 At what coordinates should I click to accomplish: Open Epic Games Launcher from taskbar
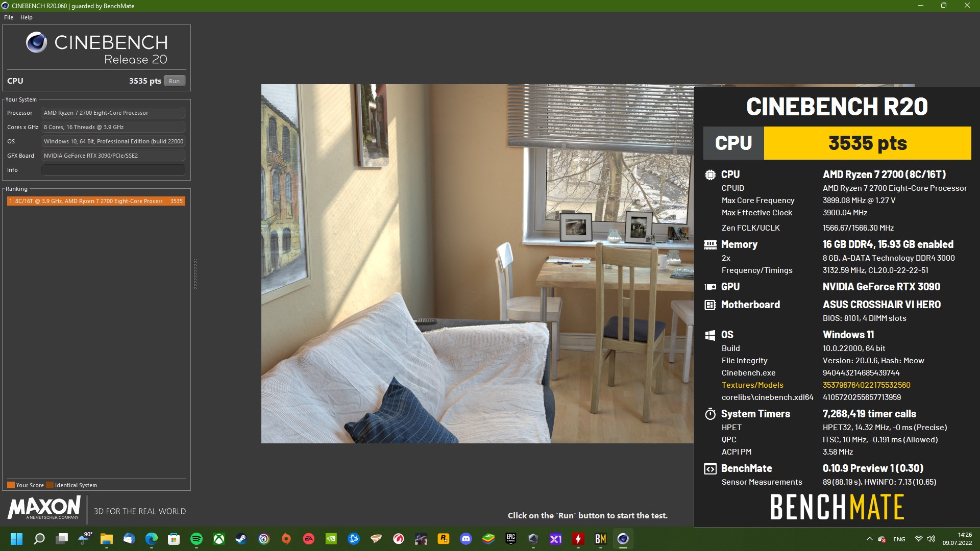(x=511, y=539)
